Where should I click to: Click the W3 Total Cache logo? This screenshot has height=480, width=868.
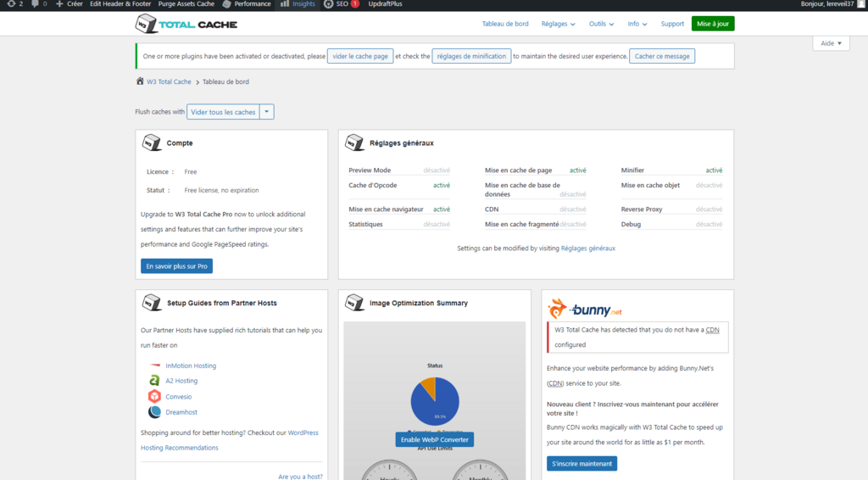tap(186, 24)
